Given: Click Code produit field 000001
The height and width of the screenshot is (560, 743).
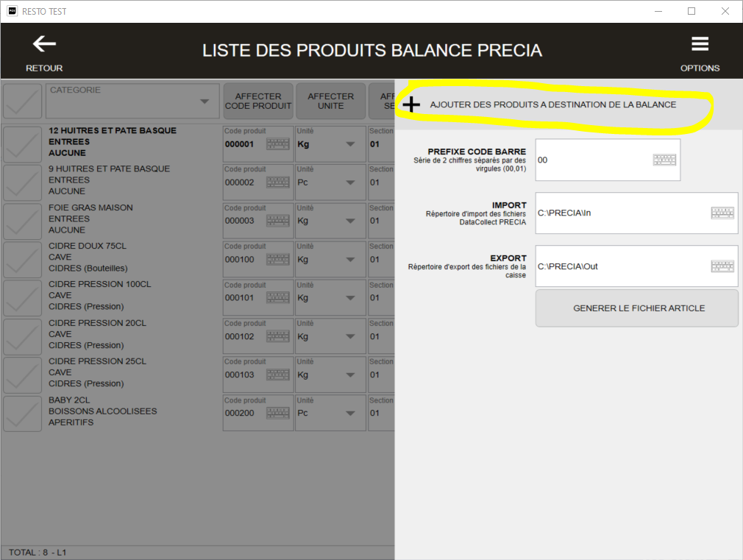Looking at the screenshot, I should click(257, 144).
